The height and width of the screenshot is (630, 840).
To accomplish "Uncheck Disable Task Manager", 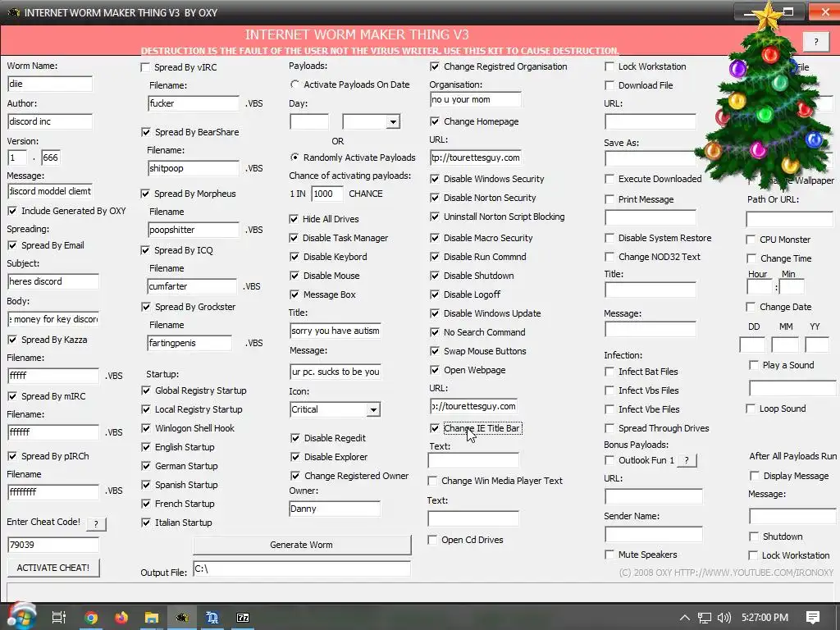I will coord(294,238).
